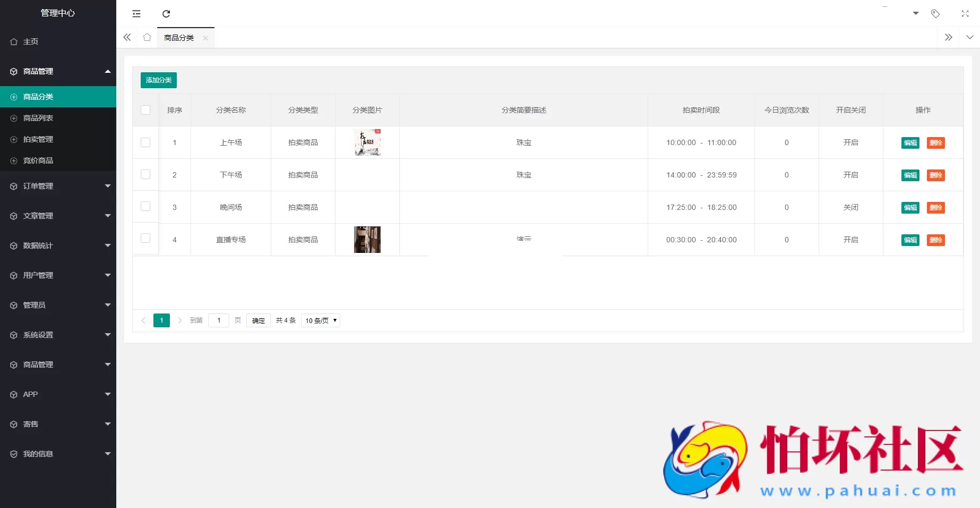
Task: Open the 主页 home item in sidebar
Action: [x=30, y=41]
